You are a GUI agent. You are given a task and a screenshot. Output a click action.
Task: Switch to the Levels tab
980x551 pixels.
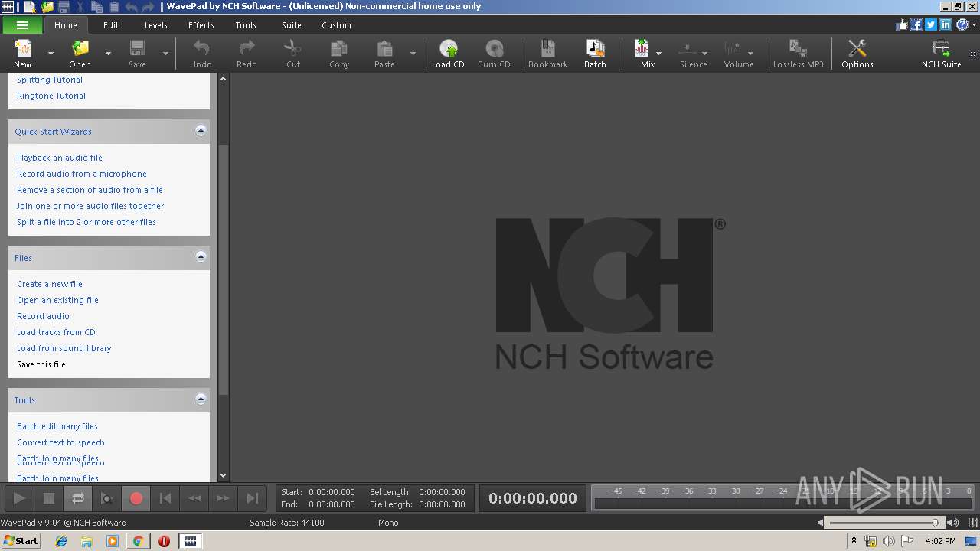[156, 25]
